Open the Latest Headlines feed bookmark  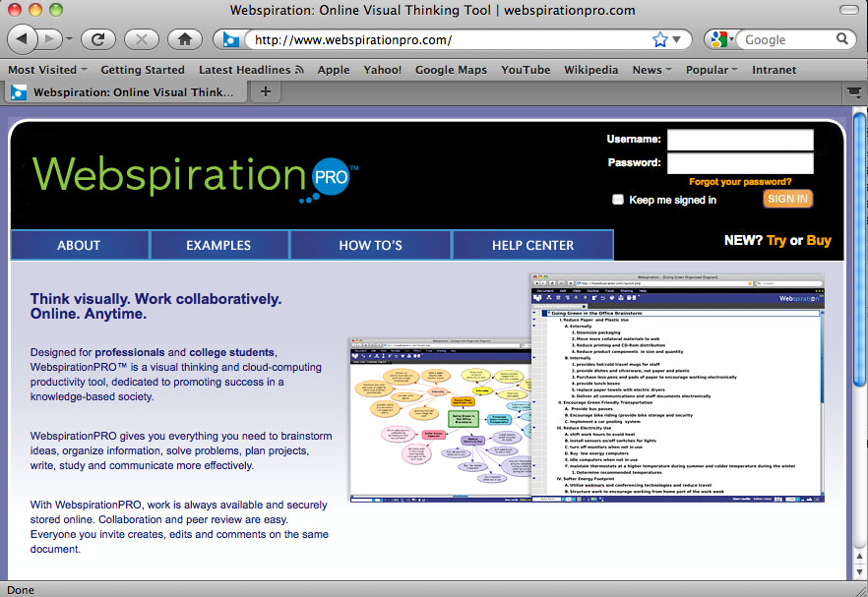(x=251, y=70)
